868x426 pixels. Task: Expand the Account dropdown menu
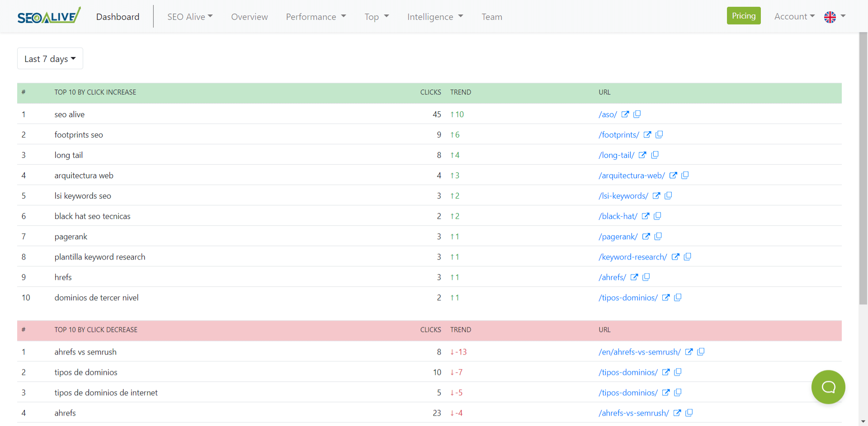794,17
